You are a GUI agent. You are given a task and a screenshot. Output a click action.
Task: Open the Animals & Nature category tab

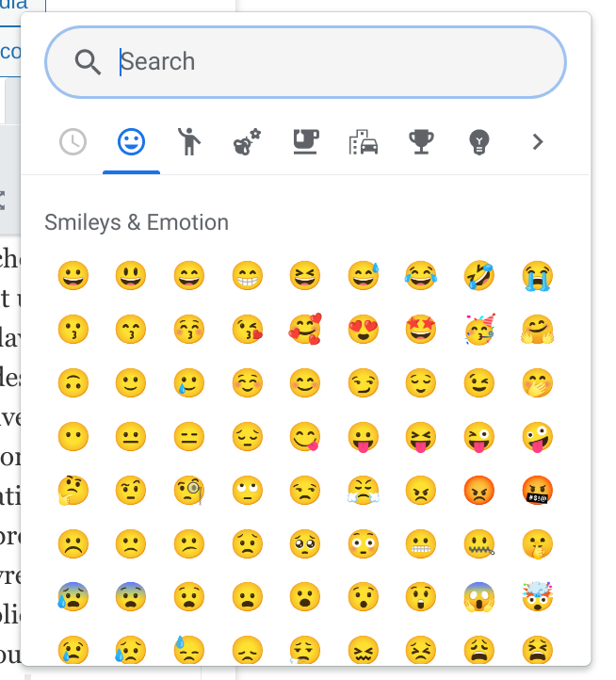(248, 142)
